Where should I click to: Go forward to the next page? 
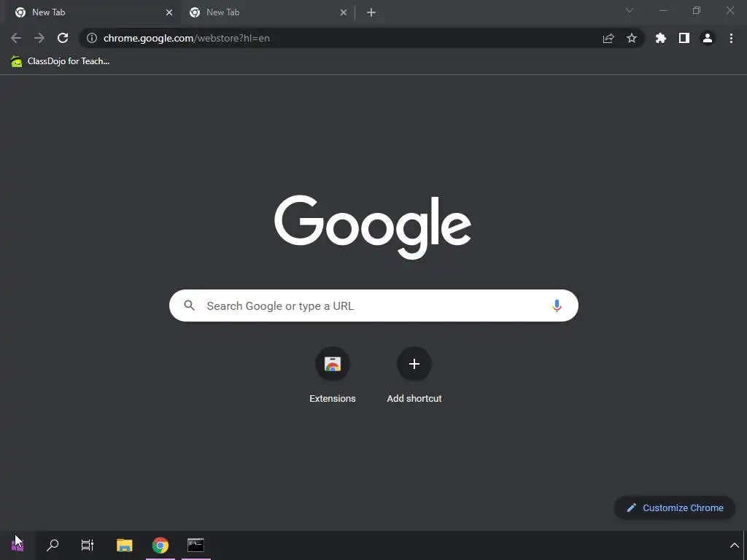pyautogui.click(x=39, y=38)
